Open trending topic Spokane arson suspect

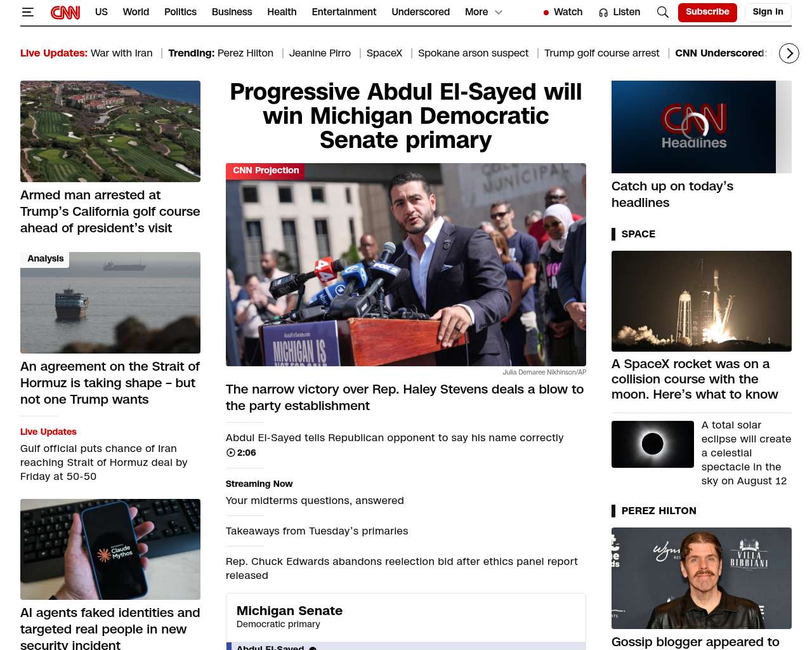pyautogui.click(x=473, y=53)
